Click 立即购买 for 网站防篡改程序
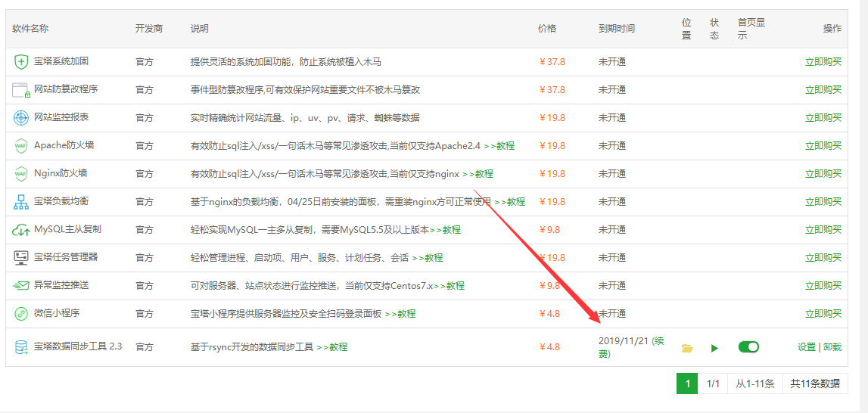The height and width of the screenshot is (413, 868). click(823, 90)
